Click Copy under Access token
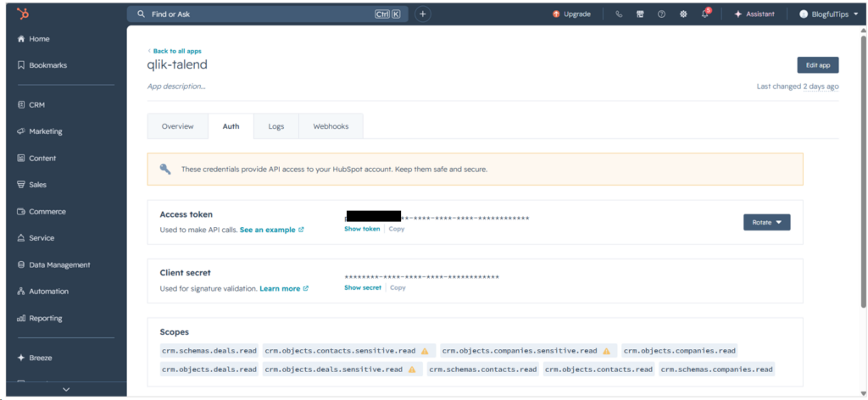 point(397,229)
